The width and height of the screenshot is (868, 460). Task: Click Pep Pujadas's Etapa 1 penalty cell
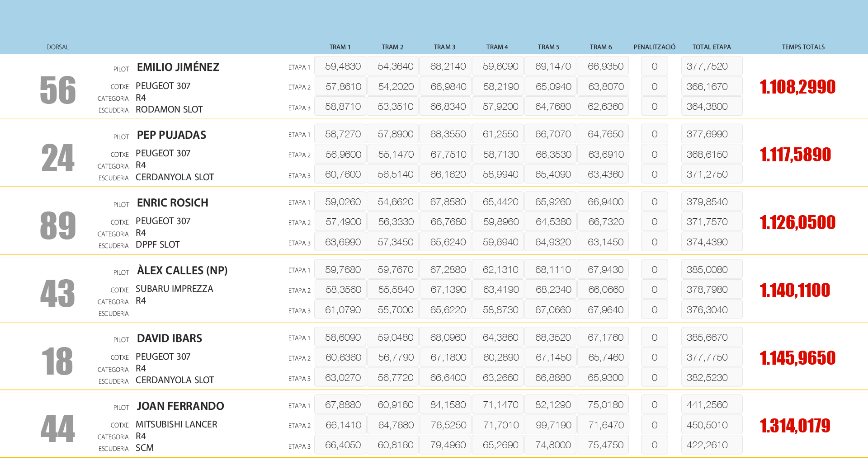coord(654,134)
